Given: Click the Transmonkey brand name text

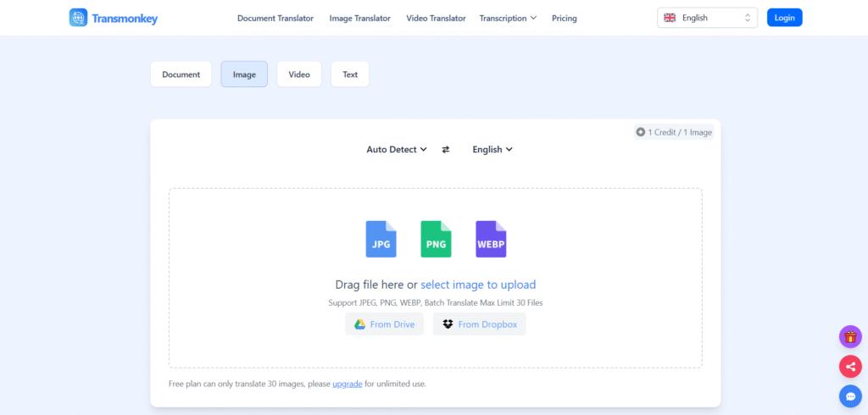Looking at the screenshot, I should click(x=125, y=19).
